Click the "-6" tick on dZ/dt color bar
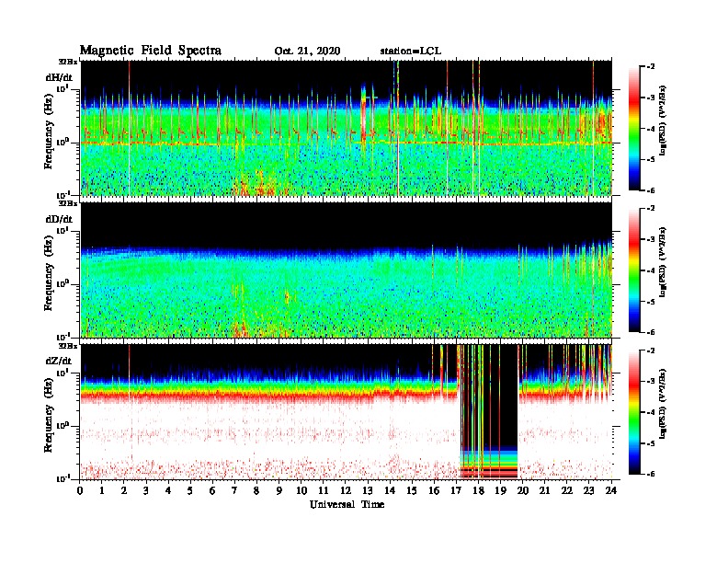 tap(651, 474)
